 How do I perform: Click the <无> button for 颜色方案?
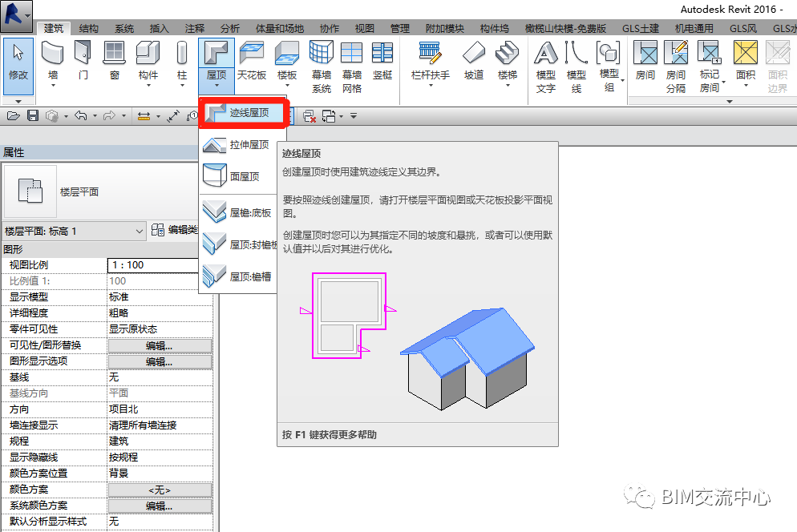[x=160, y=490]
